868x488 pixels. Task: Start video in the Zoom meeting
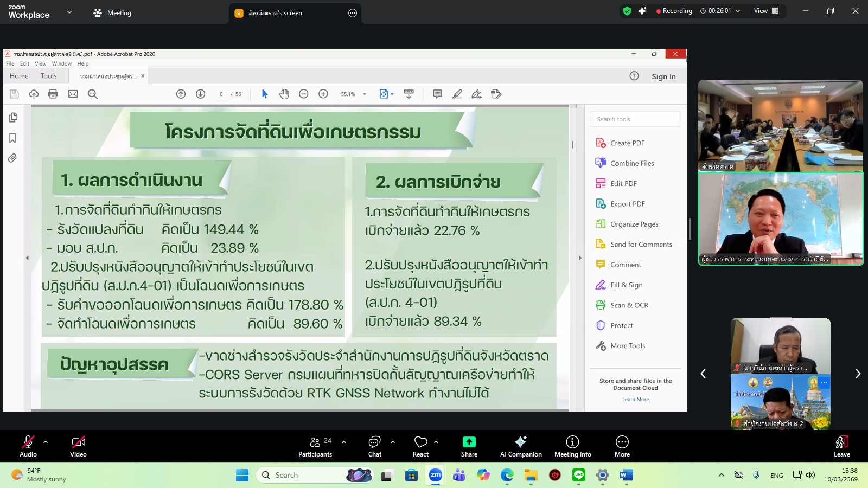[78, 446]
